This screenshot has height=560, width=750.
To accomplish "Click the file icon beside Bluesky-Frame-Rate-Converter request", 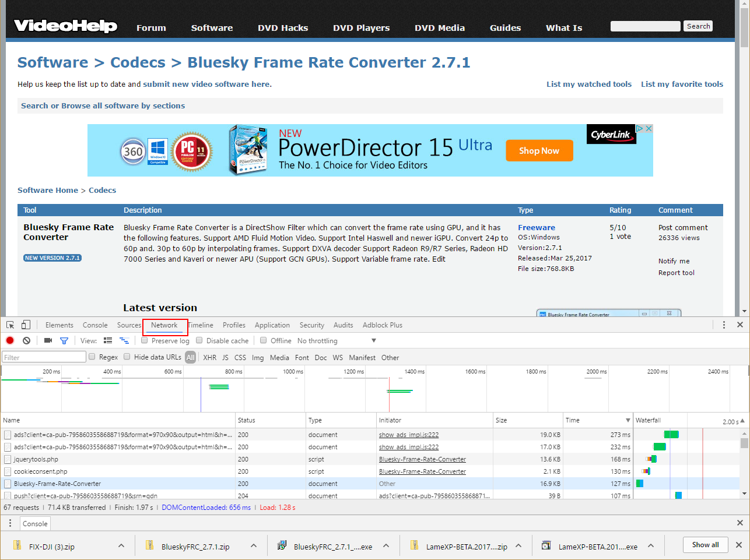I will coord(8,484).
